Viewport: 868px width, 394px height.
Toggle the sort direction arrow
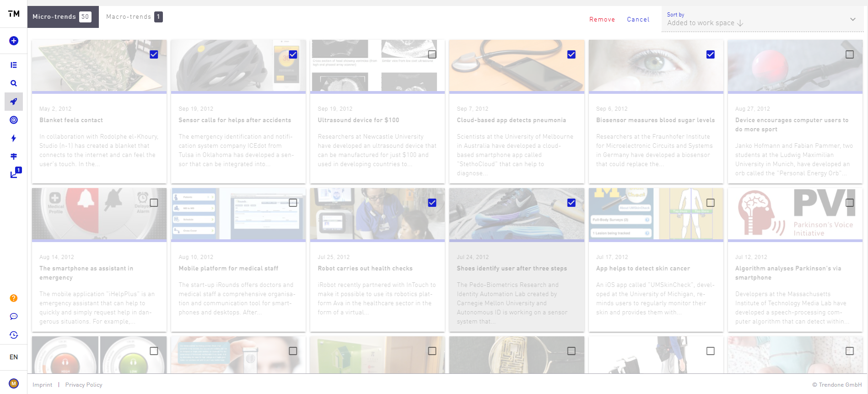click(740, 23)
